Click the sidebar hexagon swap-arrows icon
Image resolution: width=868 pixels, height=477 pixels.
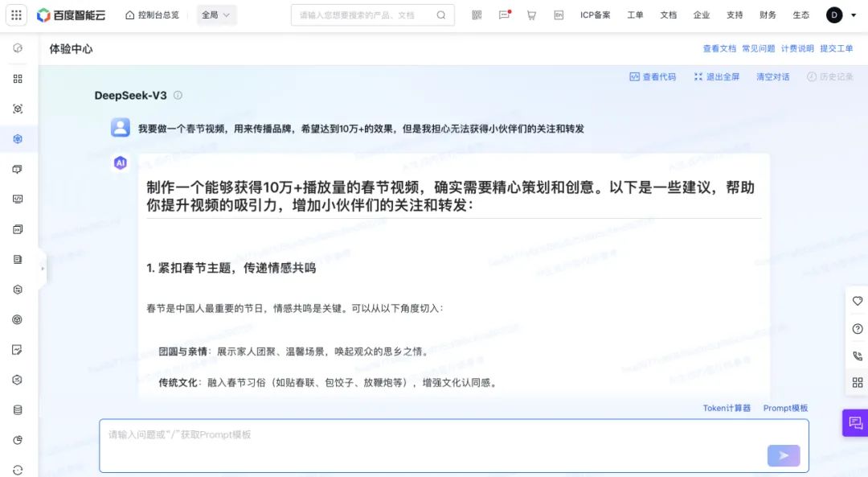tap(18, 290)
